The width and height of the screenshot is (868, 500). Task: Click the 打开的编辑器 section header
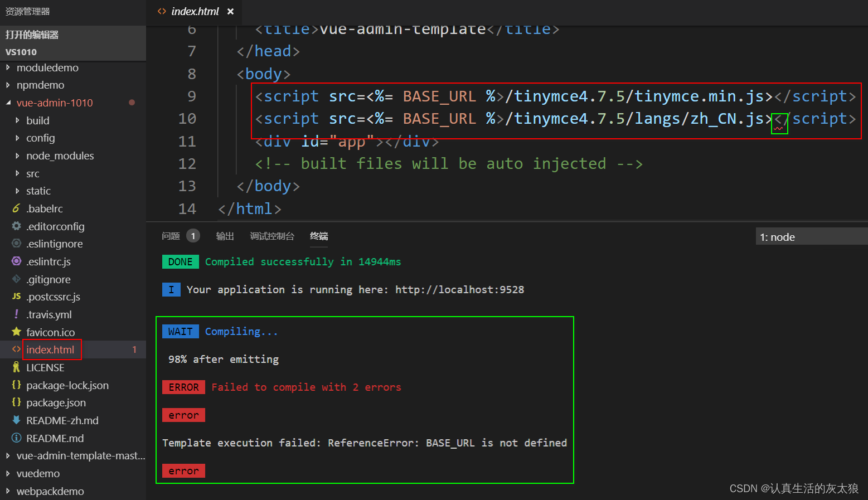pyautogui.click(x=73, y=35)
